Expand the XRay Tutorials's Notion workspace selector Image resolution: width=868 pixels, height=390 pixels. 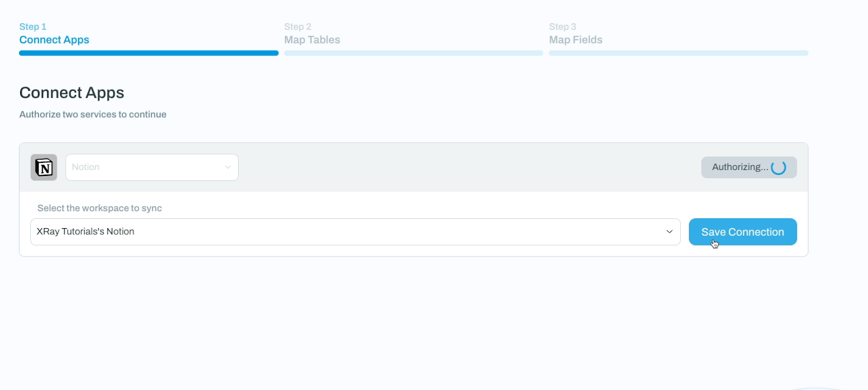pos(355,232)
